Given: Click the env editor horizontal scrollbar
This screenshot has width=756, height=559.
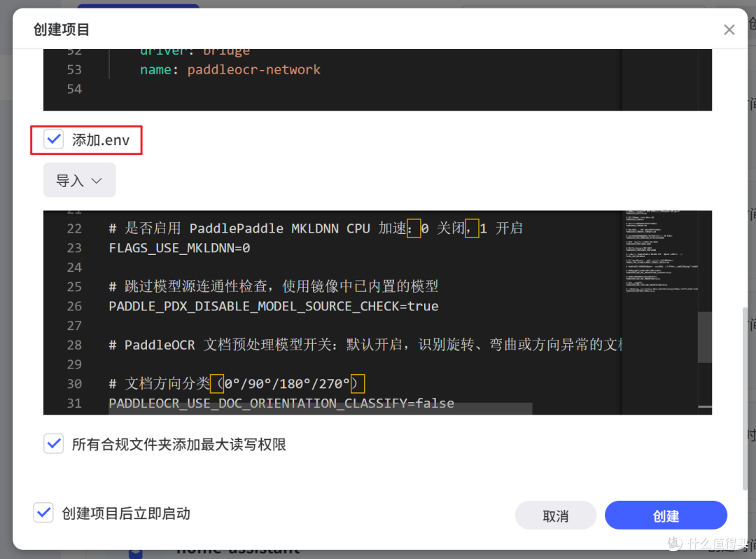Looking at the screenshot, I should coord(321,408).
